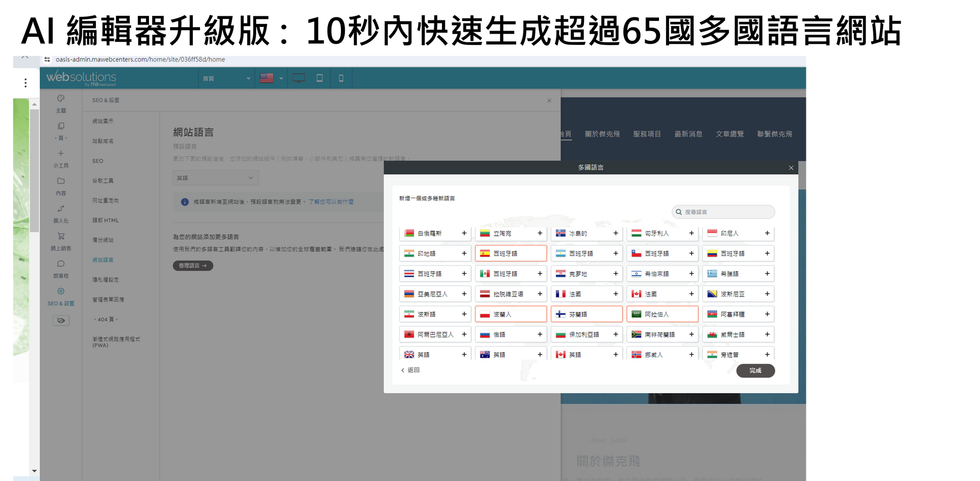Select the 保加利亞語 language card
The width and height of the screenshot is (980, 481).
(x=586, y=334)
